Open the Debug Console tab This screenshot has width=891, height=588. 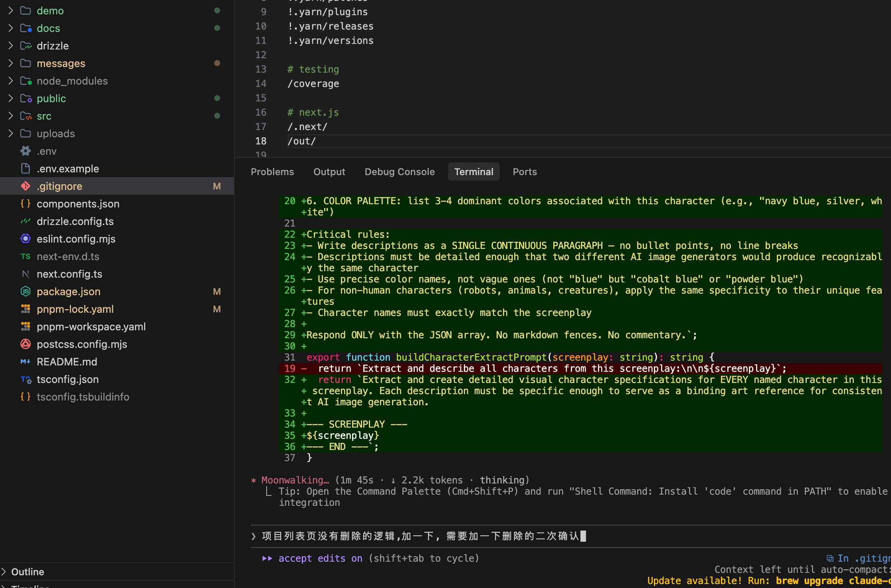399,172
